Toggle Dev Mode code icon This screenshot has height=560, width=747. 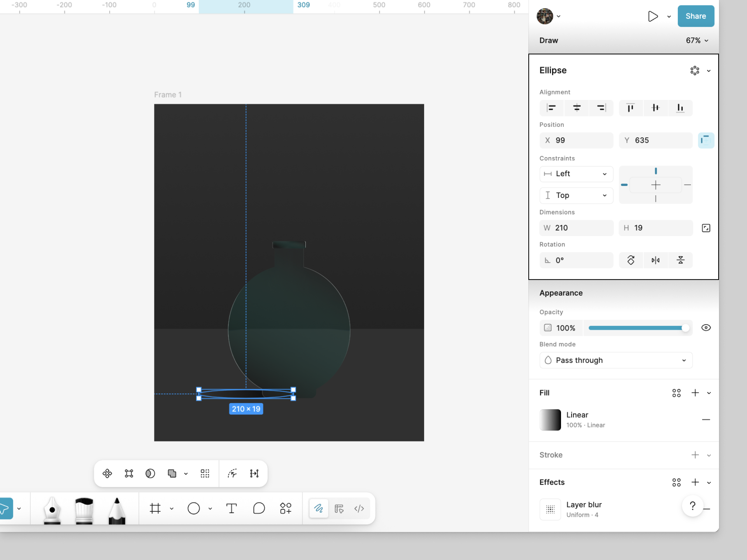359,508
